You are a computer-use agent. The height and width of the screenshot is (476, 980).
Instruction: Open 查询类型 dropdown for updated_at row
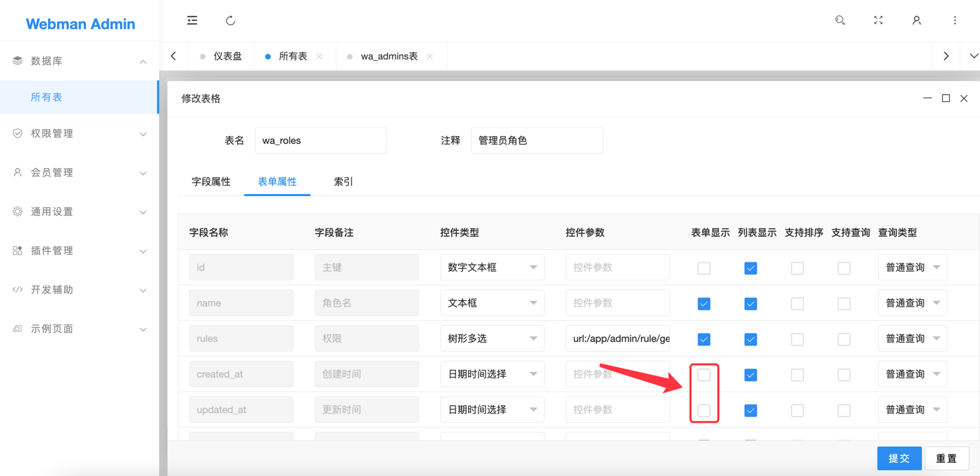pyautogui.click(x=913, y=410)
